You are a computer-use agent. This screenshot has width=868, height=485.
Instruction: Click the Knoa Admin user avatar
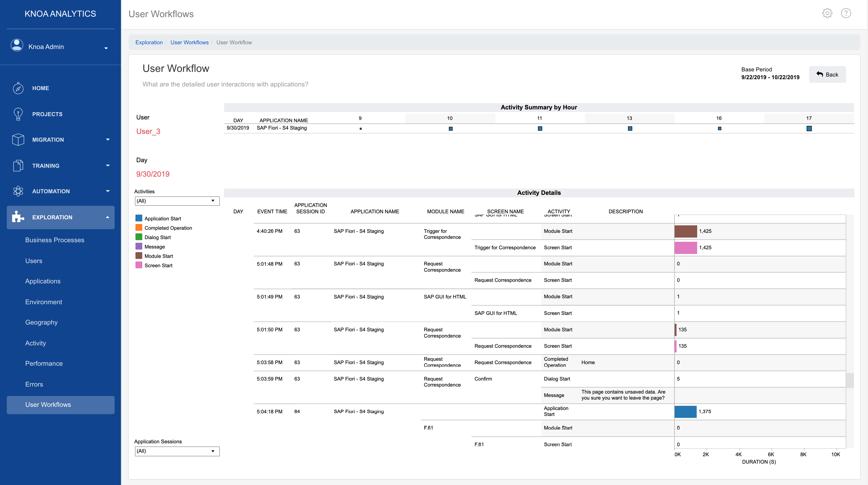tap(17, 45)
